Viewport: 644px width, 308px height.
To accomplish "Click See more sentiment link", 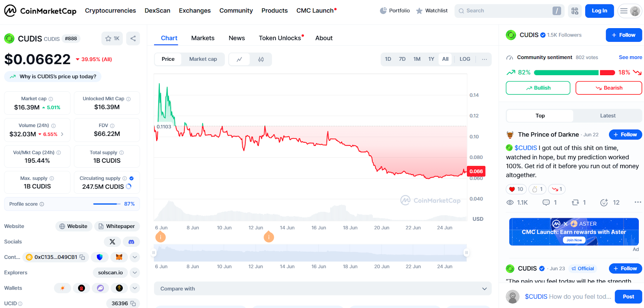I will pyautogui.click(x=630, y=57).
